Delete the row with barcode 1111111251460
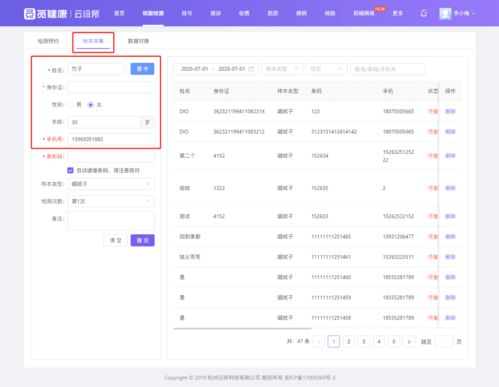499x387 pixels. coord(450,277)
